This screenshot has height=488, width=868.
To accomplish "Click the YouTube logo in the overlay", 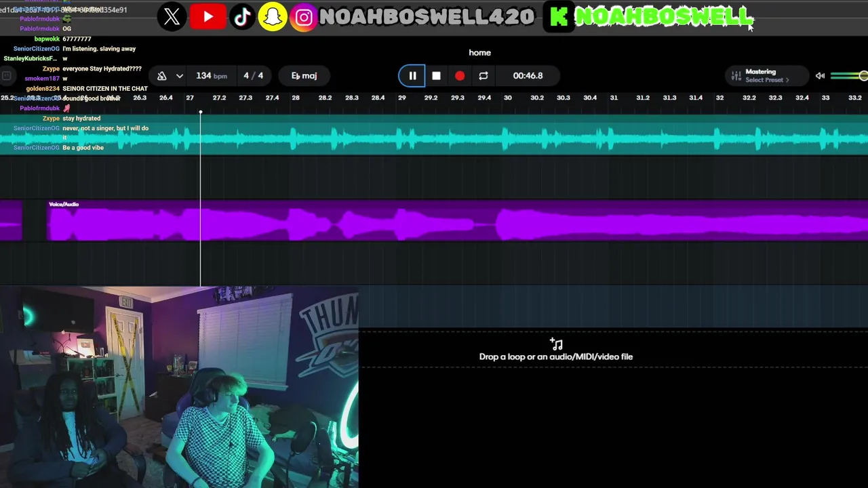I will click(208, 17).
